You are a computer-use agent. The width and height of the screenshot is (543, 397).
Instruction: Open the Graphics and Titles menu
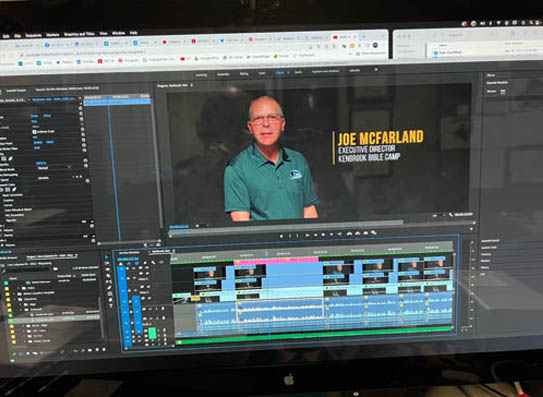tap(79, 34)
